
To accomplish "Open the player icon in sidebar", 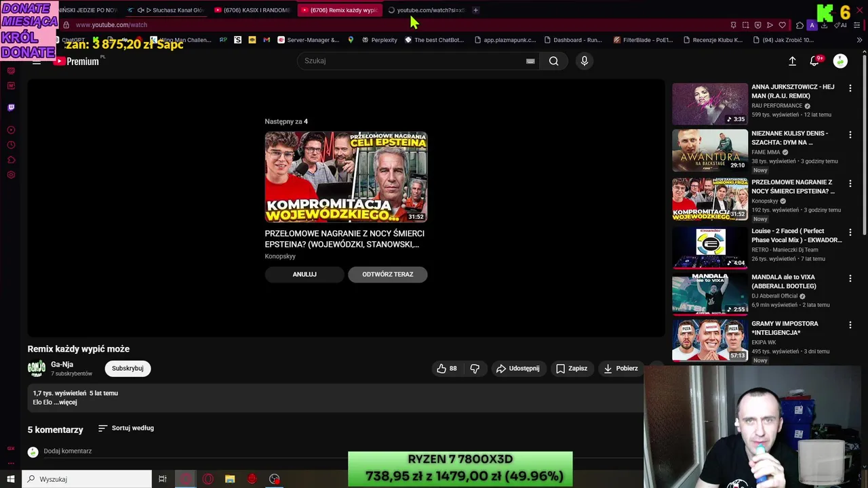I will (x=11, y=129).
